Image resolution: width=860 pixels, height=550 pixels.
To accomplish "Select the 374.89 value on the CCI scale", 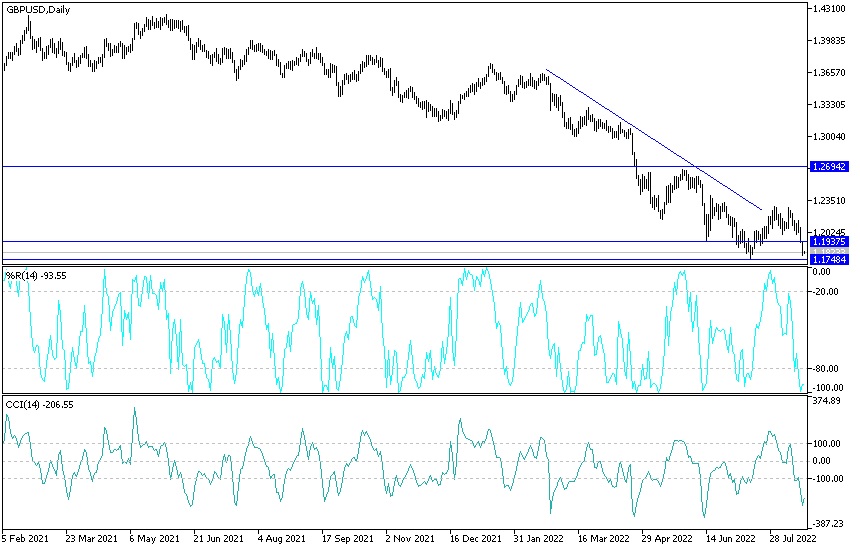I will coord(827,401).
